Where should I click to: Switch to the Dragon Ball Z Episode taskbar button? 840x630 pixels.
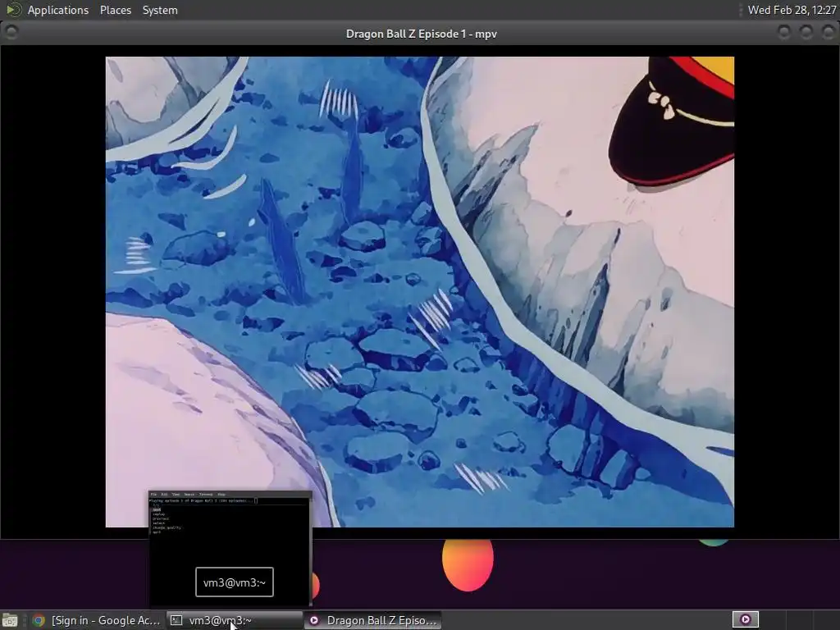pos(373,620)
